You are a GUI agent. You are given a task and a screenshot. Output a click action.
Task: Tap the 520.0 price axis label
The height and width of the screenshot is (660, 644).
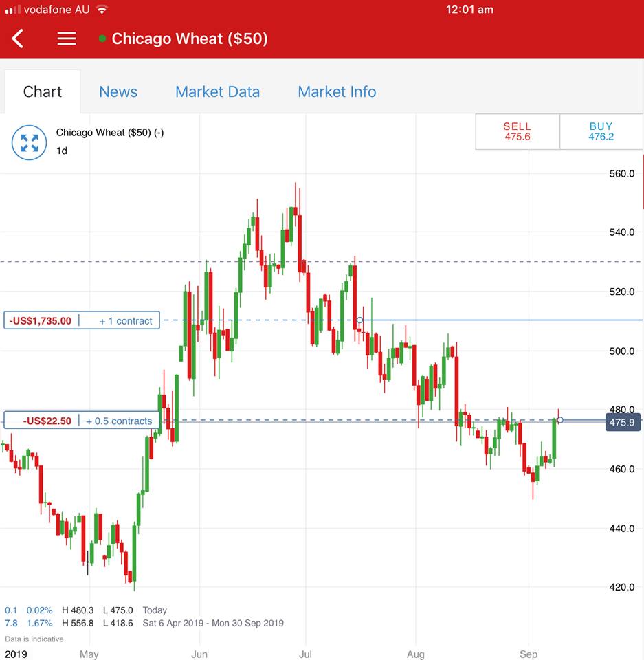point(622,291)
